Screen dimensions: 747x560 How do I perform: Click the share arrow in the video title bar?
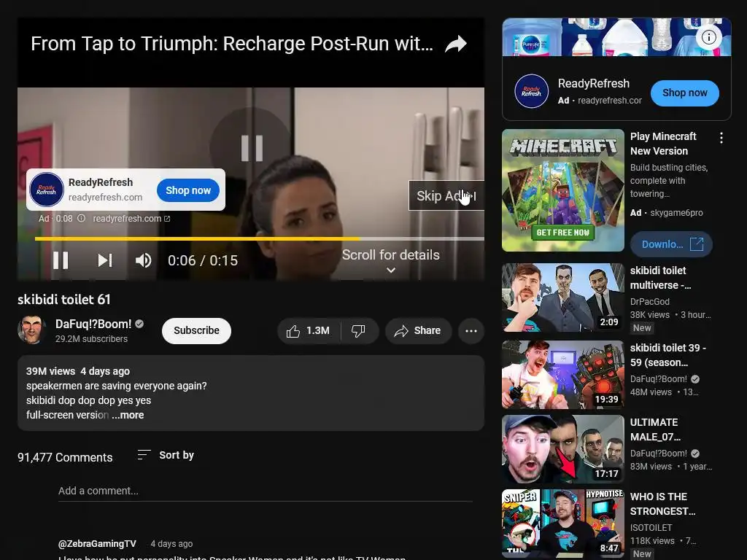[456, 44]
